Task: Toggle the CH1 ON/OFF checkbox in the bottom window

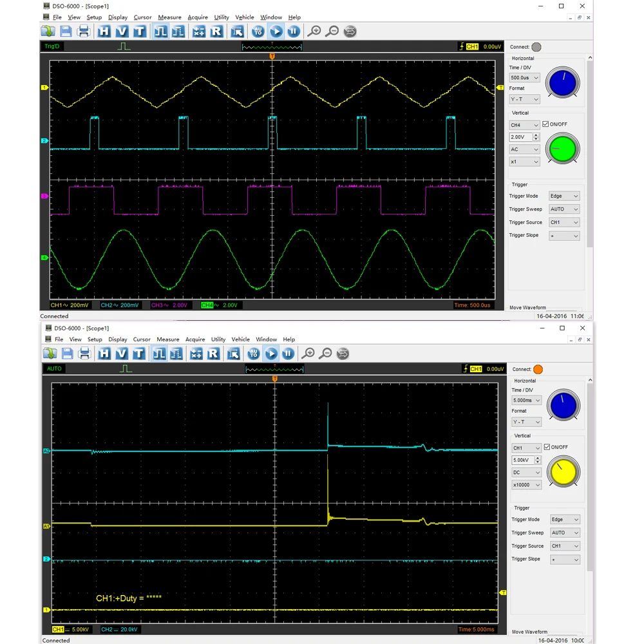Action: coord(547,447)
